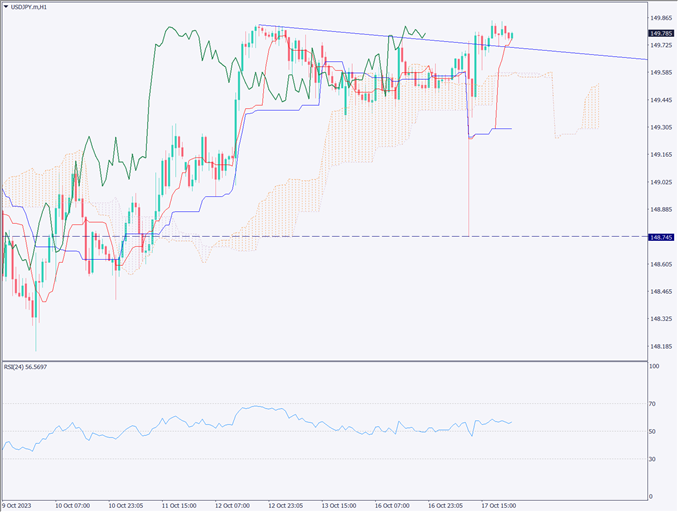Click the 17 Oct 15:00 time label
The height and width of the screenshot is (512, 678).
(x=496, y=505)
